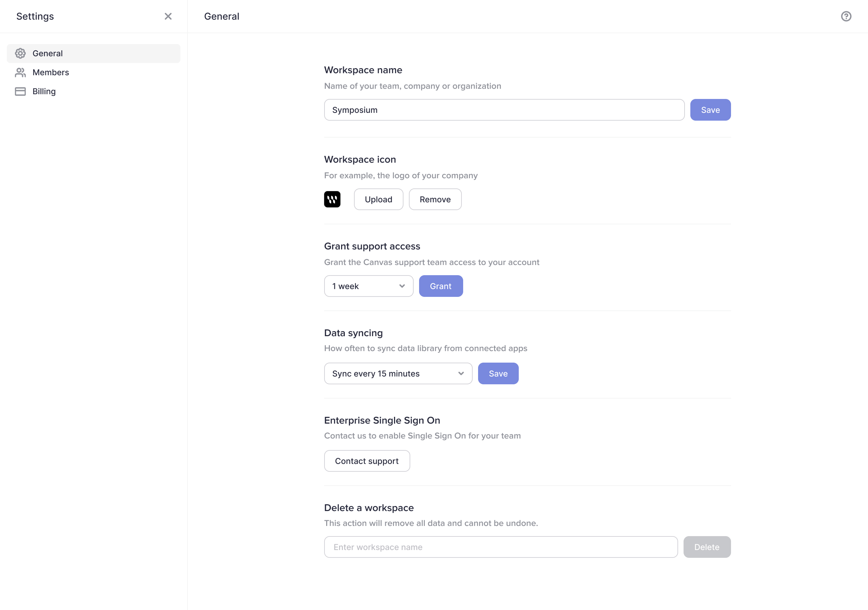The image size is (868, 610).
Task: Click the chevron in the support access dropdown
Action: coord(402,286)
